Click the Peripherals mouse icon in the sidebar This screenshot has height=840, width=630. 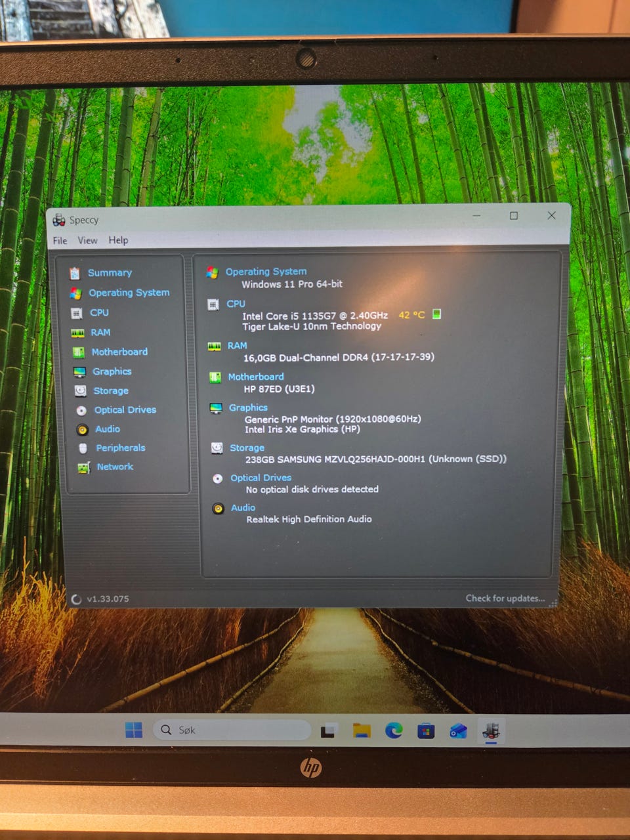click(83, 448)
